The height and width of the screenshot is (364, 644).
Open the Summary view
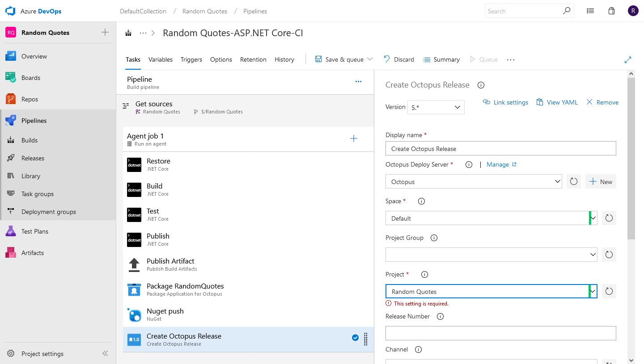point(441,59)
